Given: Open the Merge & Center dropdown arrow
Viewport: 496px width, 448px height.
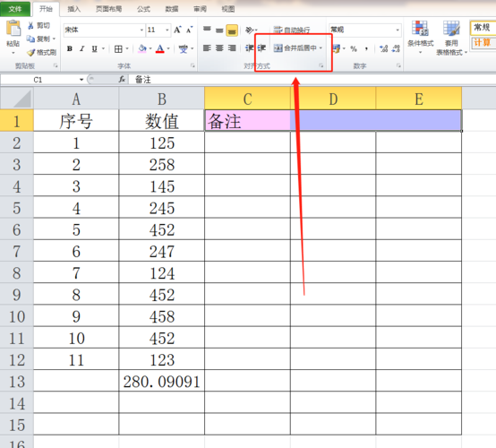Looking at the screenshot, I should [x=321, y=48].
